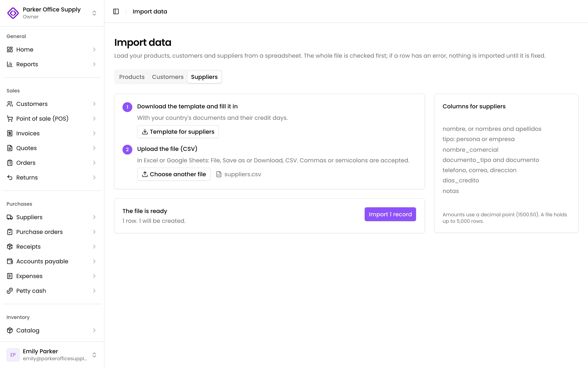Expand the Purchase orders chevron
Screen dimensions: 588x368
click(94, 232)
